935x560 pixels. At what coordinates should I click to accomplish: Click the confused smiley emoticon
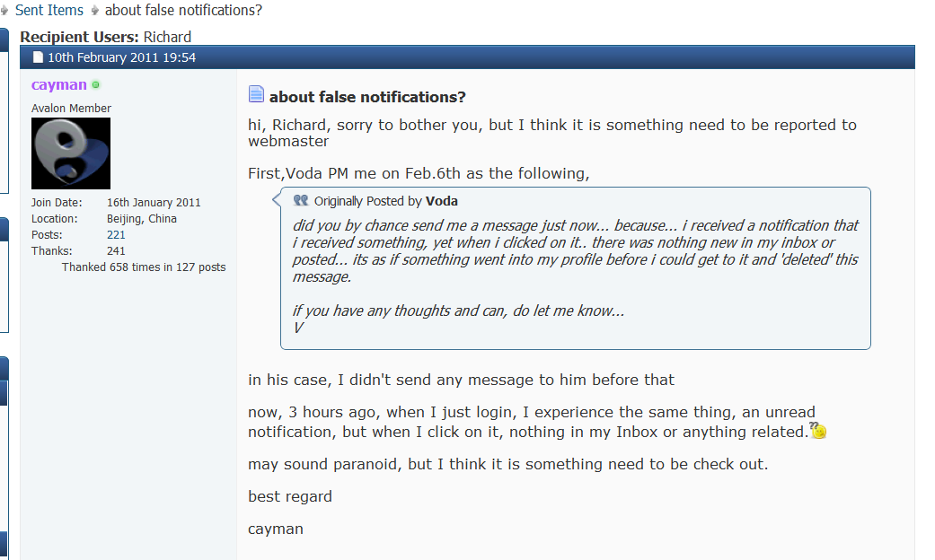(817, 431)
